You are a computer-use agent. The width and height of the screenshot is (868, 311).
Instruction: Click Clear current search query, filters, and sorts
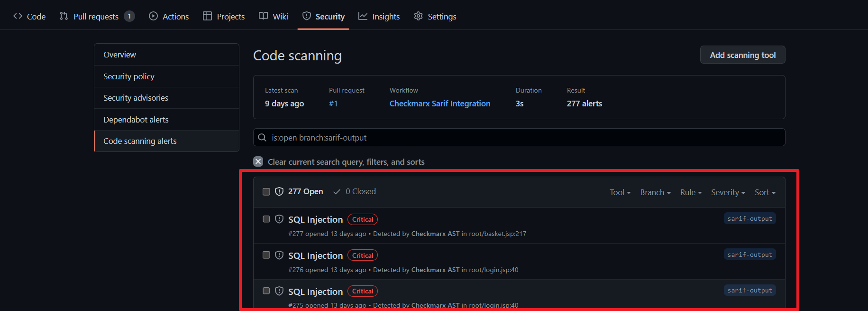tap(339, 162)
